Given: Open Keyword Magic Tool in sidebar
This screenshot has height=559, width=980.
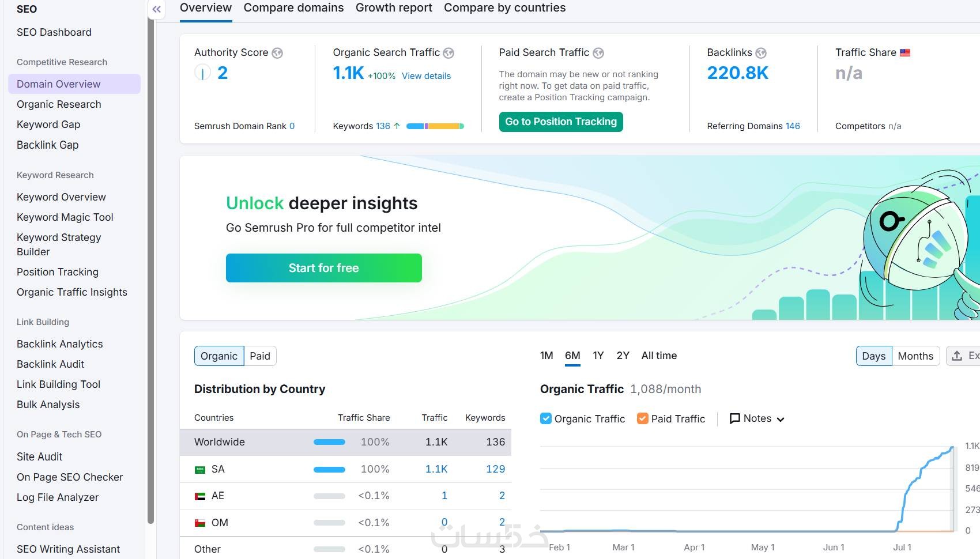Looking at the screenshot, I should coord(65,217).
